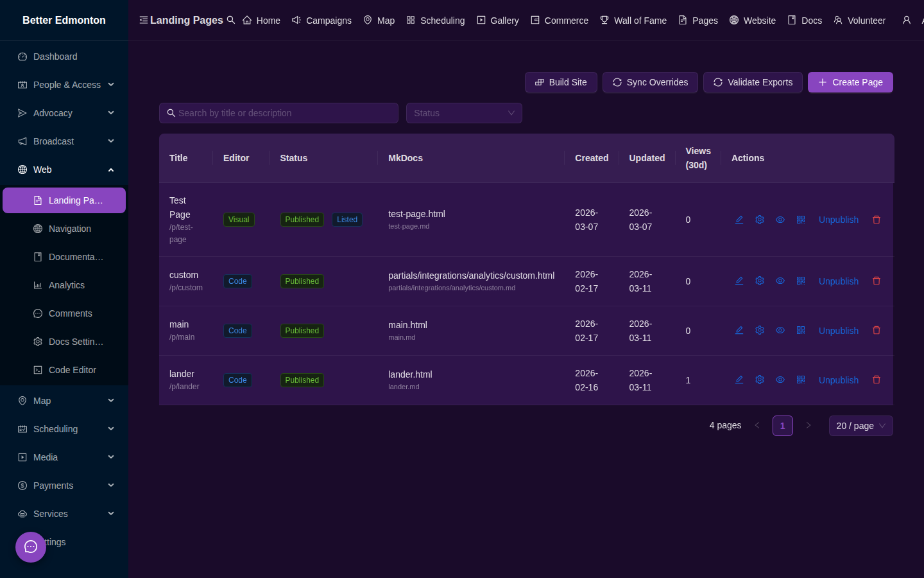
Task: Go to Volunteer in top navigation
Action: (x=860, y=21)
